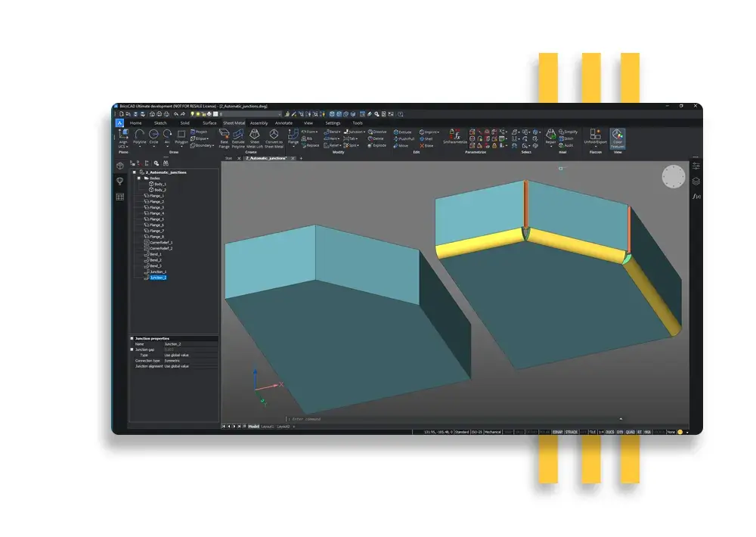Viewport: 756px width, 537px height.
Task: Click the LookFrom view navigation circle
Action: 673,177
